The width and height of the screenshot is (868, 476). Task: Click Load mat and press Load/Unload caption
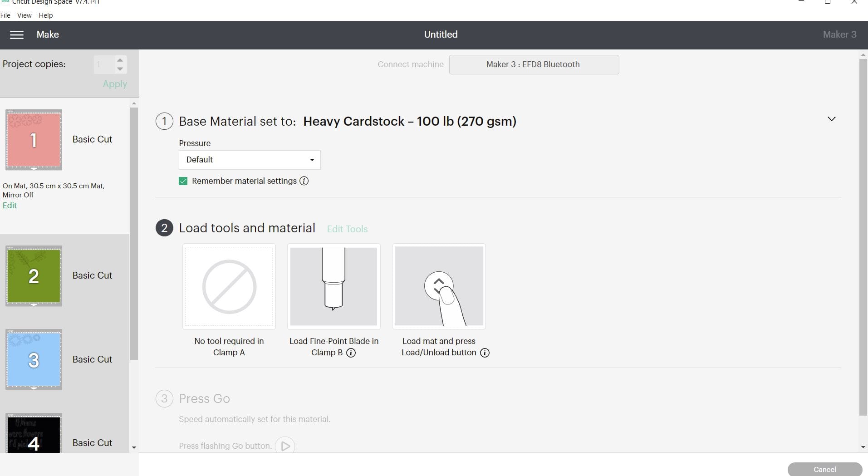point(439,347)
